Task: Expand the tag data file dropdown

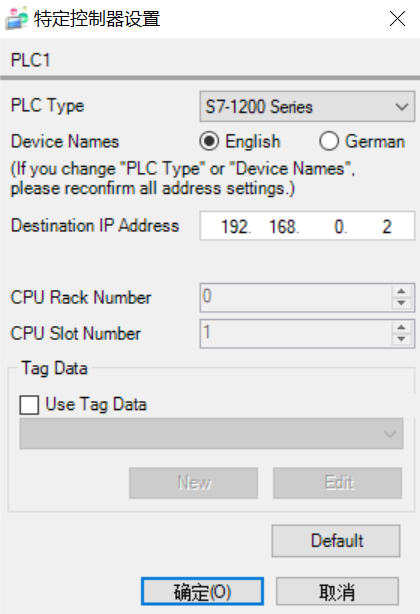Action: tap(211, 433)
